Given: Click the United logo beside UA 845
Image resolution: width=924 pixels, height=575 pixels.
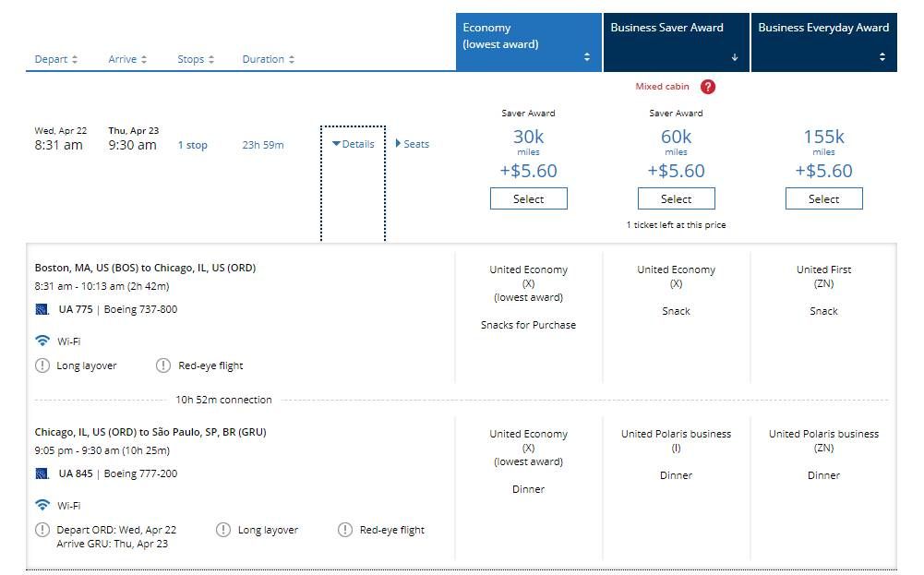Looking at the screenshot, I should (42, 473).
